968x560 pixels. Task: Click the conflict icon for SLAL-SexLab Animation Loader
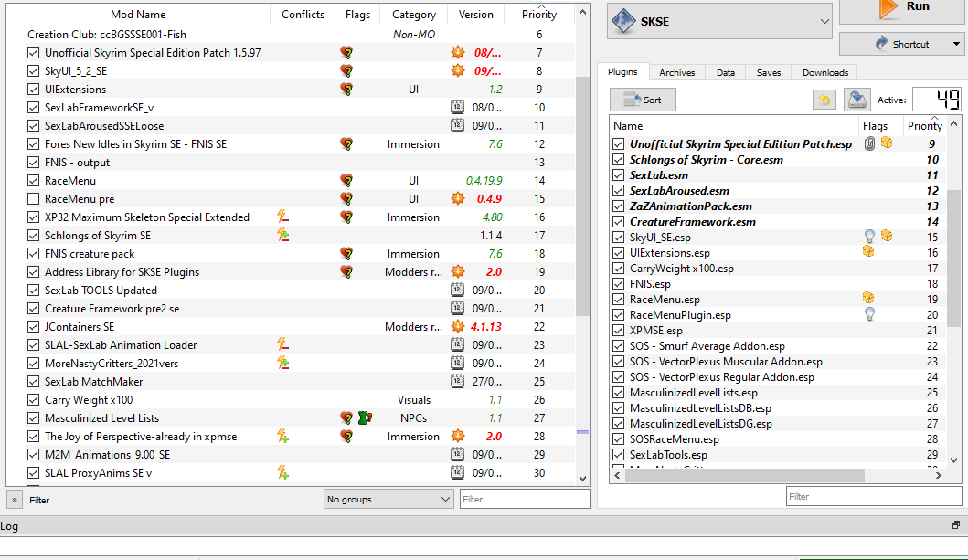(282, 344)
